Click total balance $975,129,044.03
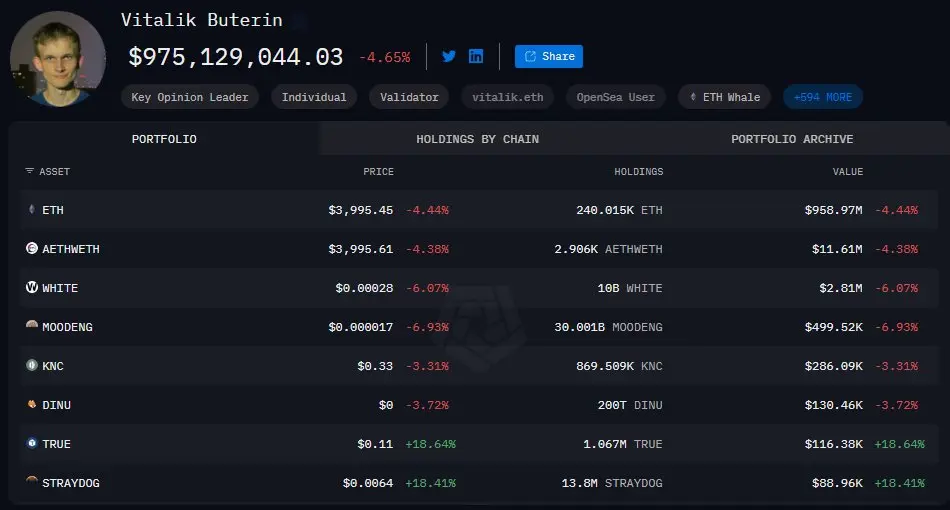The image size is (950, 510). click(x=236, y=57)
